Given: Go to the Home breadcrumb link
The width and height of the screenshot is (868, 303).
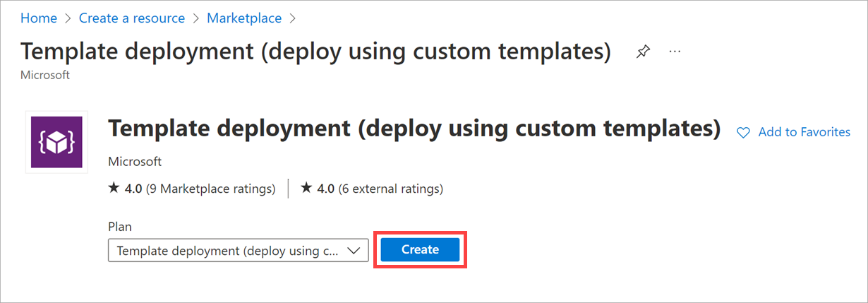Looking at the screenshot, I should pyautogui.click(x=39, y=18).
